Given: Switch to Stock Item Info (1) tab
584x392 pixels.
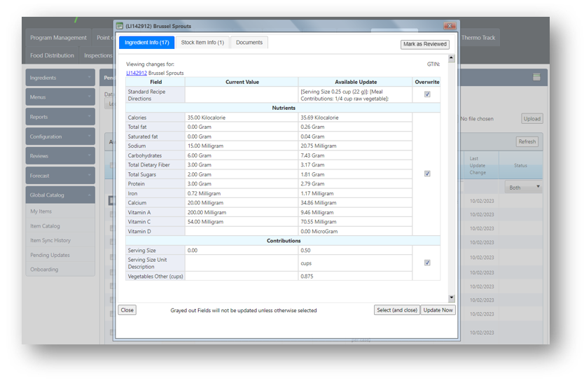Looking at the screenshot, I should tap(202, 43).
